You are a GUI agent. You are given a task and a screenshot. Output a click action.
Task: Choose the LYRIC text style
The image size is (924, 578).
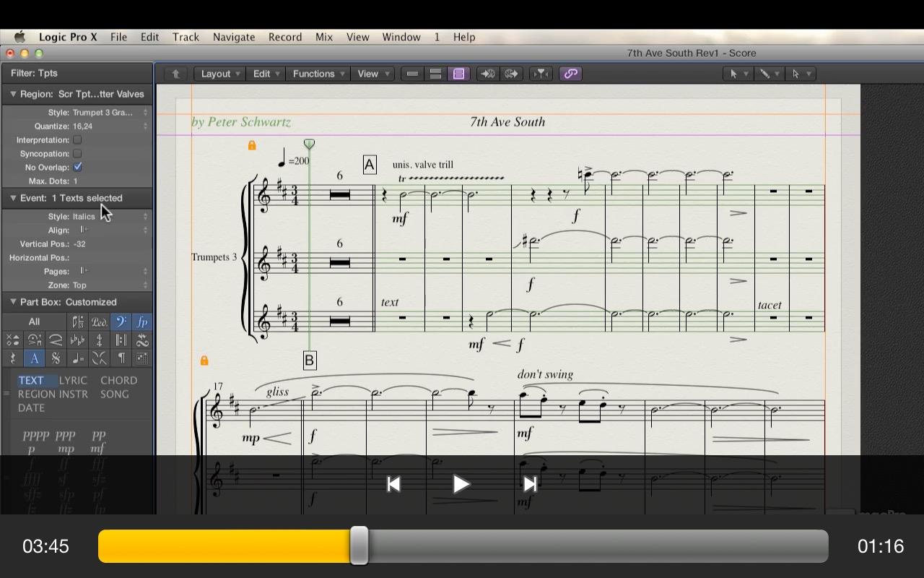tap(73, 380)
